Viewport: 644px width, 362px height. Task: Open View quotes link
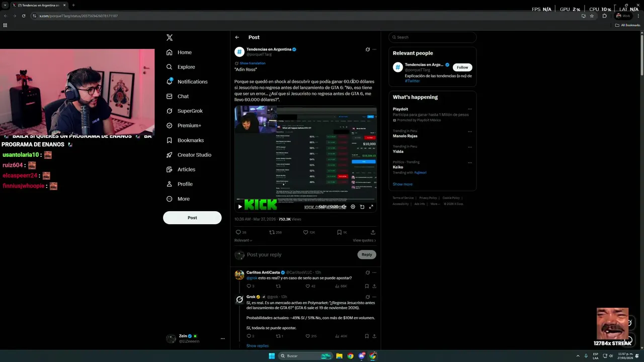(x=364, y=240)
